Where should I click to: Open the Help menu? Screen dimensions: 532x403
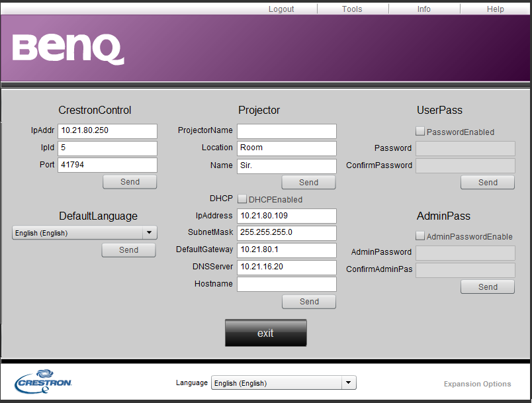(x=496, y=9)
